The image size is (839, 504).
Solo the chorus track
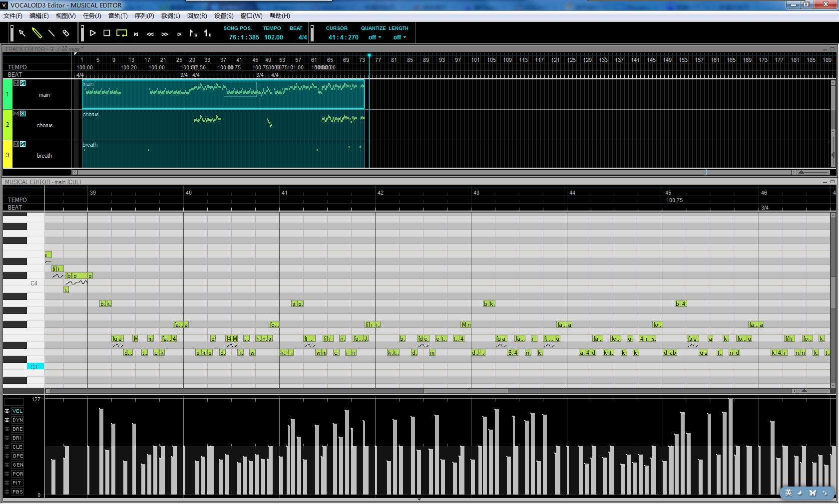point(23,114)
